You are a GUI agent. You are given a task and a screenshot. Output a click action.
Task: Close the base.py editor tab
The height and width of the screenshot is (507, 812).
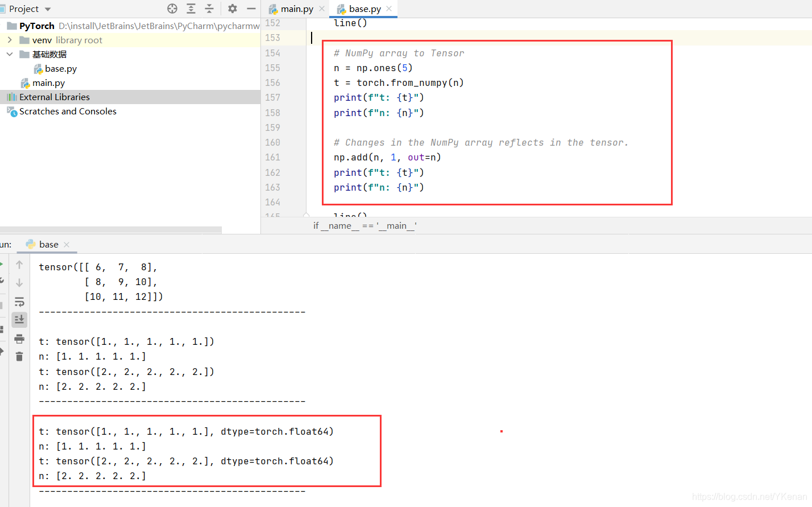pos(389,9)
